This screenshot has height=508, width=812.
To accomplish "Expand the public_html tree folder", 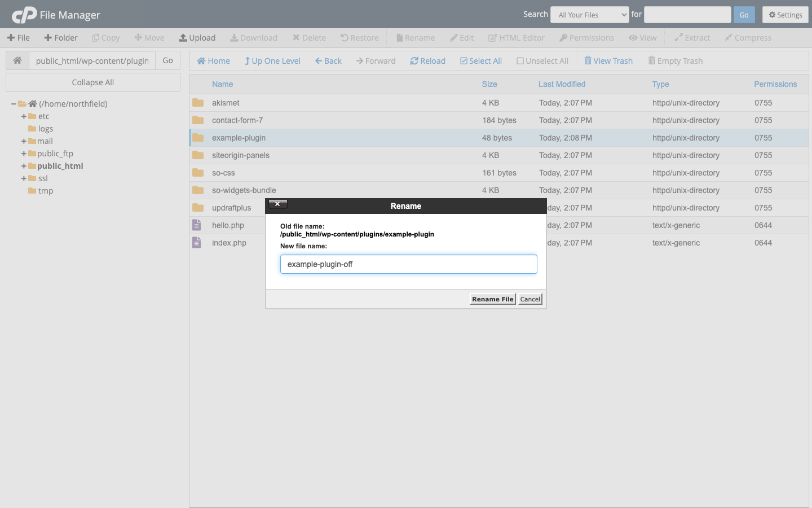I will [24, 166].
